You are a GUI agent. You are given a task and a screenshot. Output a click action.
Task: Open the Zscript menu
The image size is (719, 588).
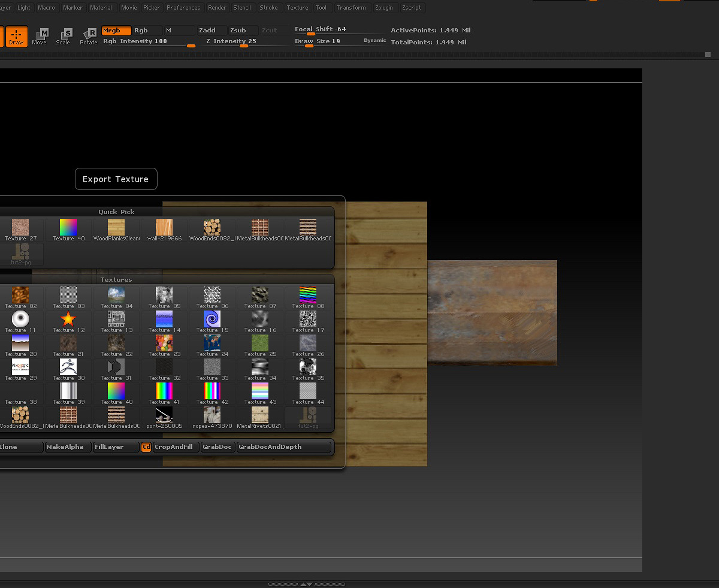pyautogui.click(x=412, y=8)
